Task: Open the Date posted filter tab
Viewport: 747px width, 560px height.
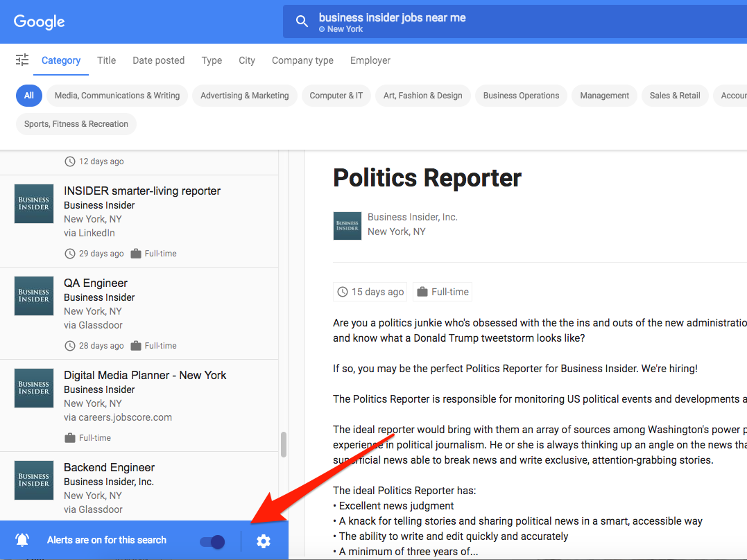Action: [x=159, y=60]
